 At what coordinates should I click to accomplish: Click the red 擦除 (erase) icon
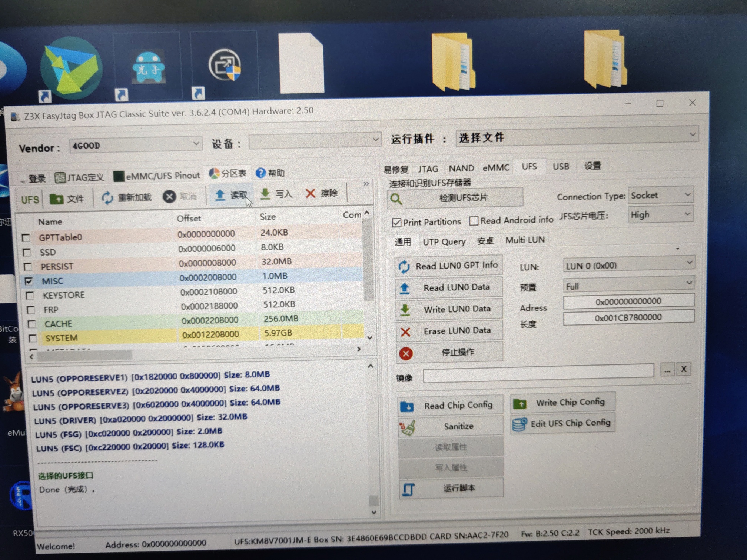coord(311,193)
